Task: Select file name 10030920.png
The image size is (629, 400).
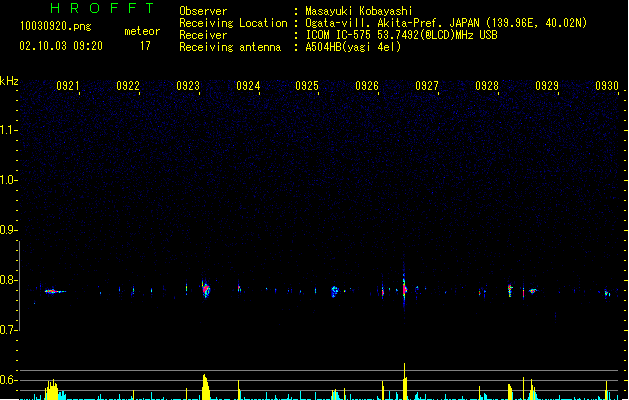Action: coord(56,26)
